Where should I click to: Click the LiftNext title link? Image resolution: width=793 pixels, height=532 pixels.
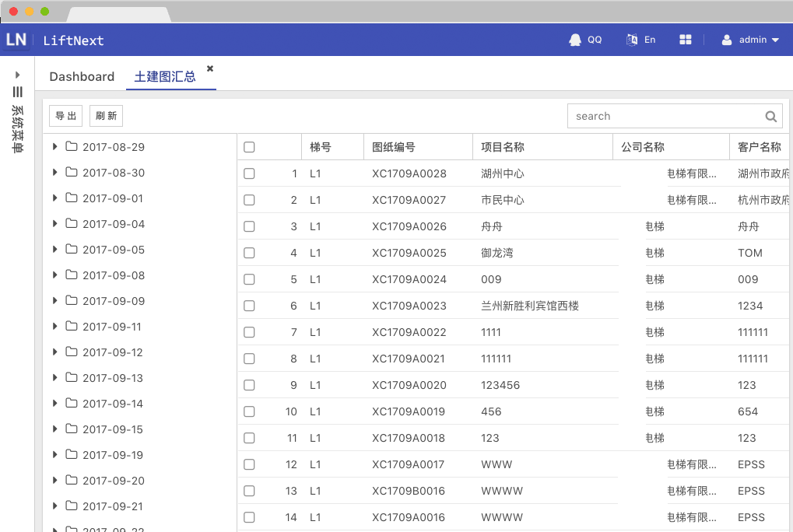pyautogui.click(x=73, y=40)
